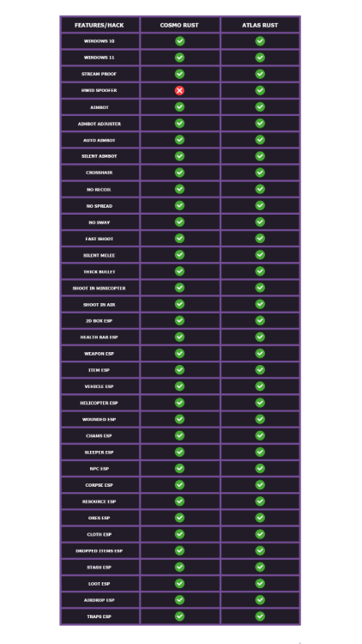Click the red X for HWID Spoofer
The height and width of the screenshot is (644, 362).
[179, 90]
